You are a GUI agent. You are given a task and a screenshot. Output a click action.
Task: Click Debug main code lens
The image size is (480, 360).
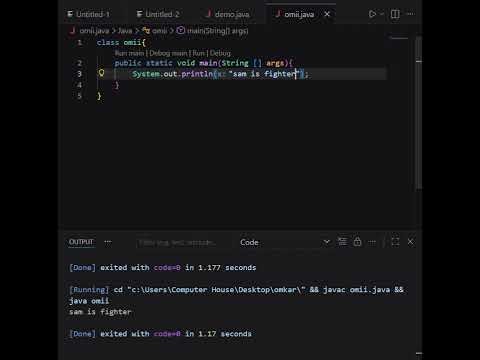pyautogui.click(x=168, y=53)
